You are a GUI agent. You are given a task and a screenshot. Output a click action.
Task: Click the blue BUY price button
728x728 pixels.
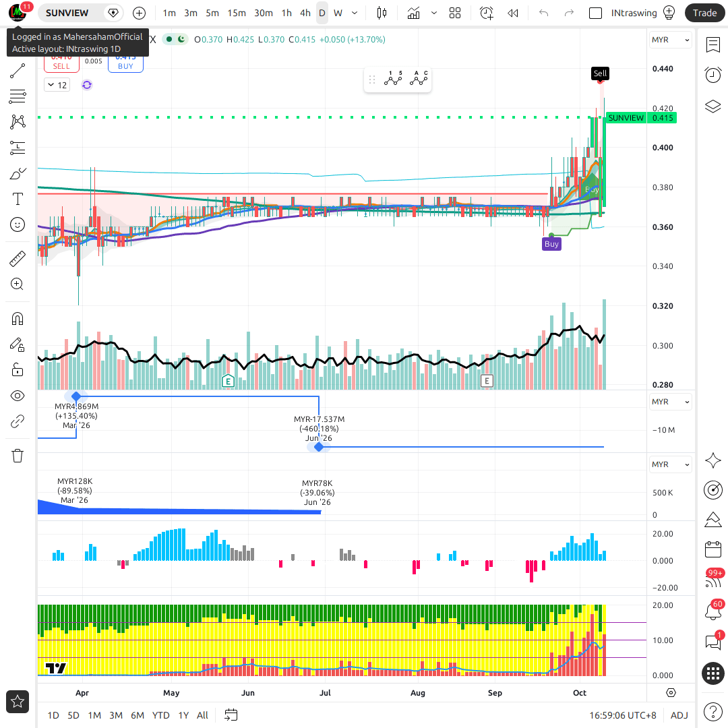click(x=125, y=63)
